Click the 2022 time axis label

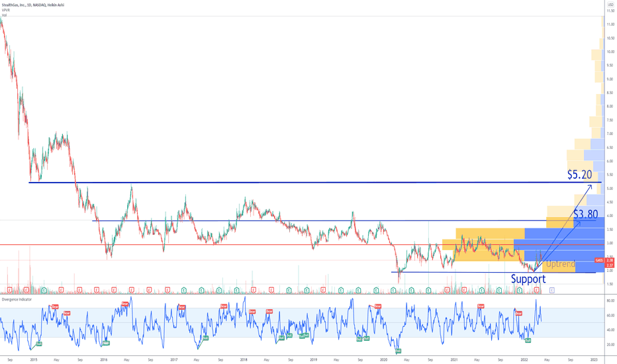point(524,359)
